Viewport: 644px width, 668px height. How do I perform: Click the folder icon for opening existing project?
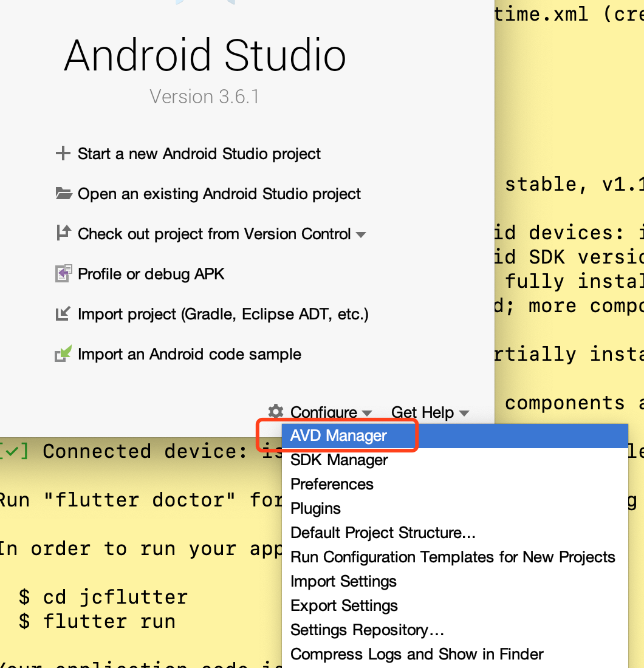[x=64, y=193]
